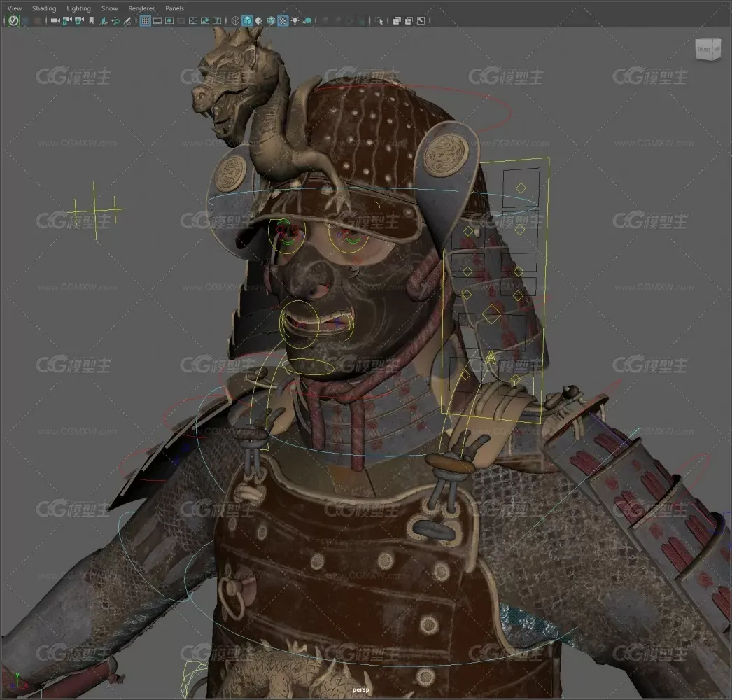
Task: Enable Smooth Shade All cube icon
Action: click(x=247, y=20)
